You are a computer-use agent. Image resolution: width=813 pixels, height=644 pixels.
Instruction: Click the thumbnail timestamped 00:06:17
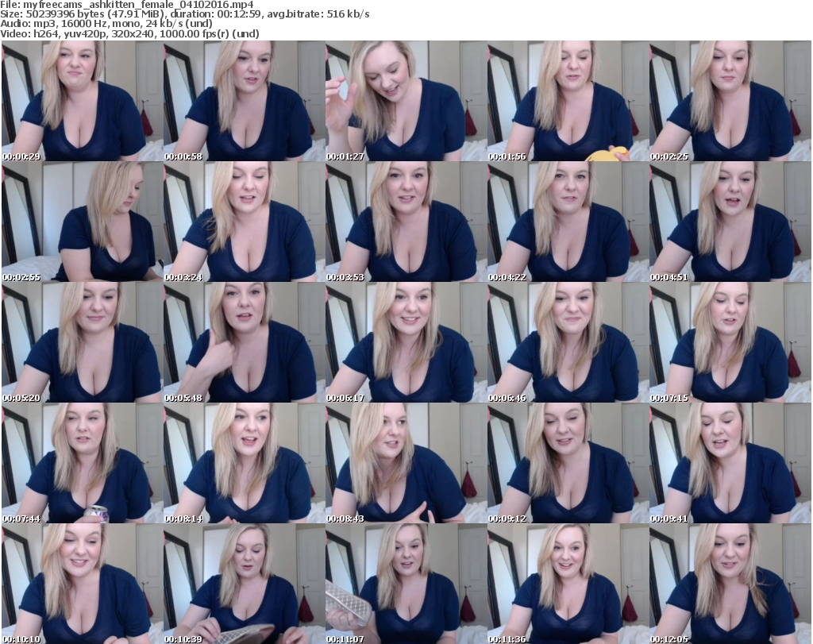[406, 343]
